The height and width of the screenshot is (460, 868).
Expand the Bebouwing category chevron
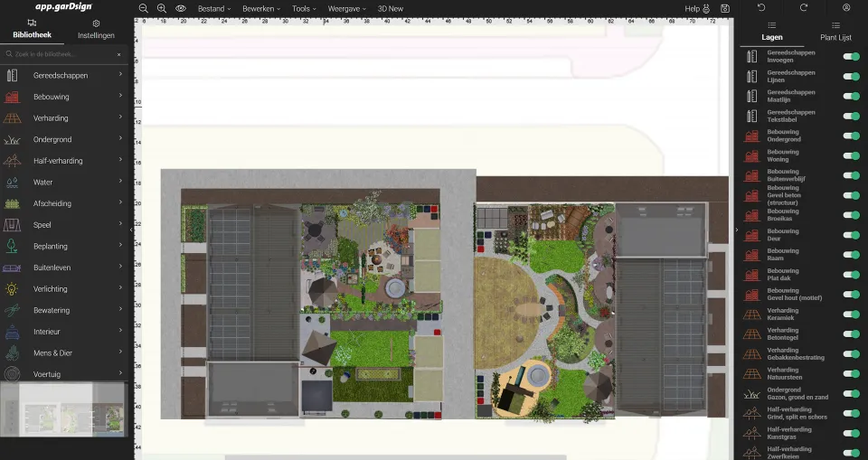[x=120, y=95]
